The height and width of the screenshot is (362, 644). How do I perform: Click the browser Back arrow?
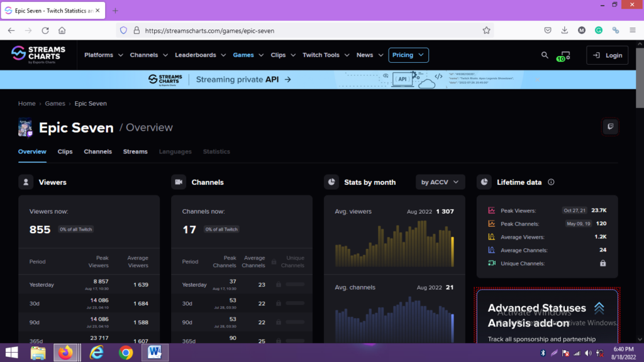(x=11, y=30)
